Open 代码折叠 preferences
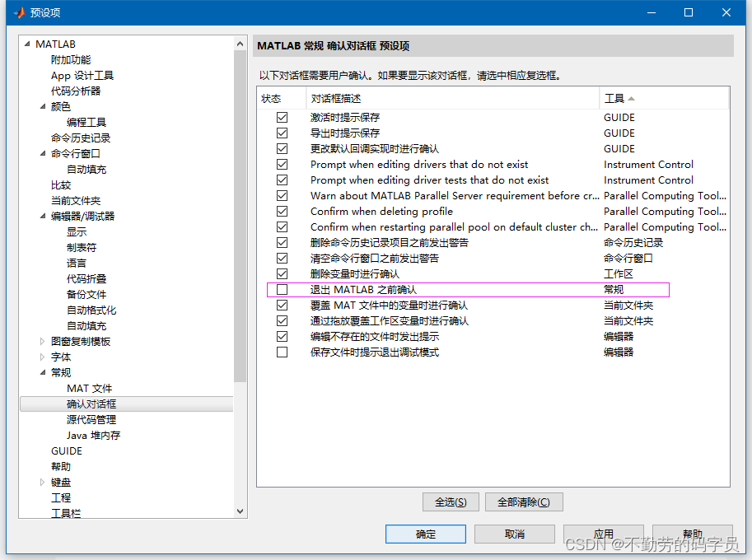This screenshot has height=560, width=752. pyautogui.click(x=86, y=279)
